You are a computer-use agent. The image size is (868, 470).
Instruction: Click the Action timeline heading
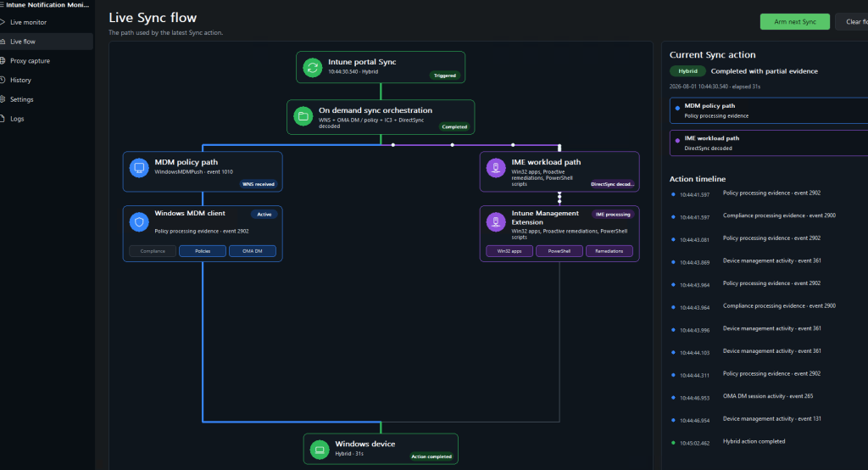(x=698, y=179)
